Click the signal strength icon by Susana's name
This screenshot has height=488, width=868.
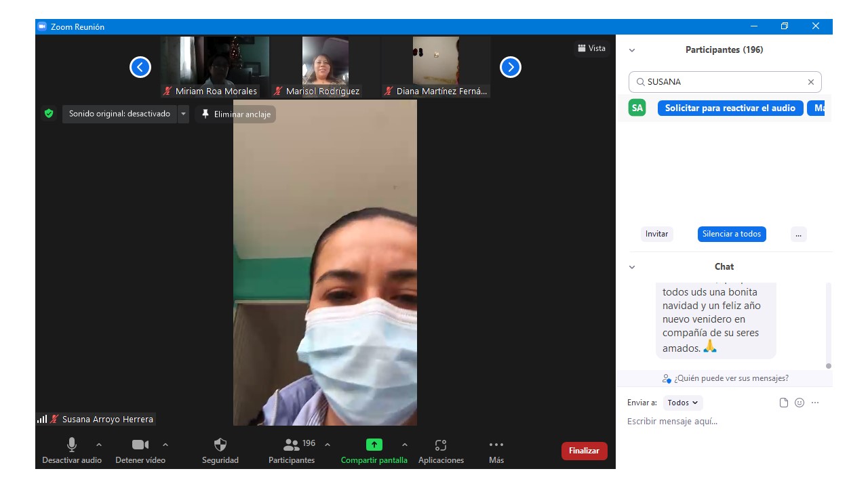tap(42, 419)
